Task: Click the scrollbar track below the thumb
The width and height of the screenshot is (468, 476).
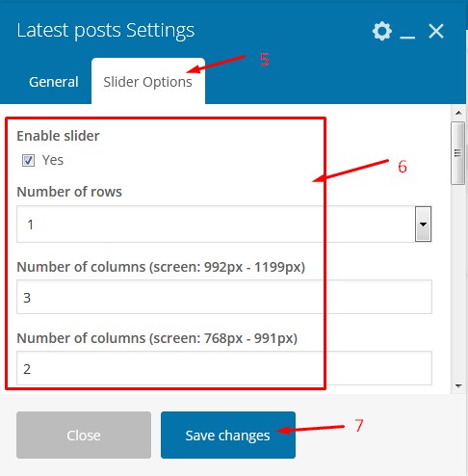Action: [457, 282]
